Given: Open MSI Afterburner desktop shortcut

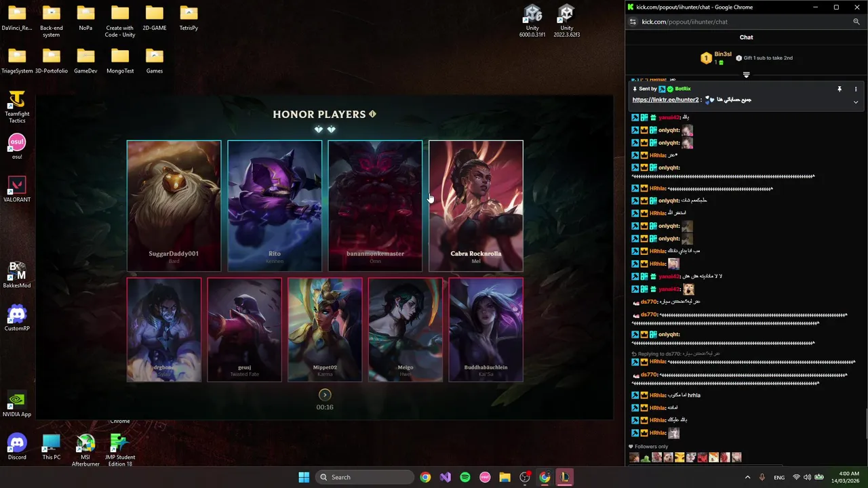Looking at the screenshot, I should click(85, 450).
